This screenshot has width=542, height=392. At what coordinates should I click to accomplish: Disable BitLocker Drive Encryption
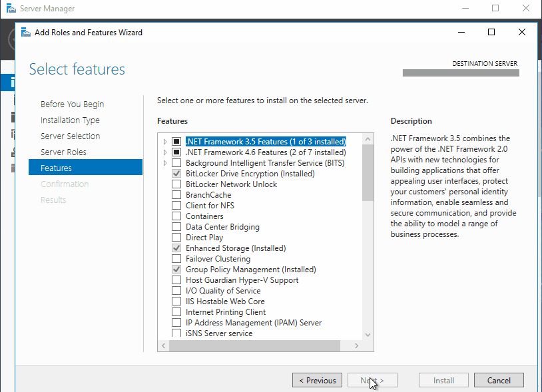176,173
